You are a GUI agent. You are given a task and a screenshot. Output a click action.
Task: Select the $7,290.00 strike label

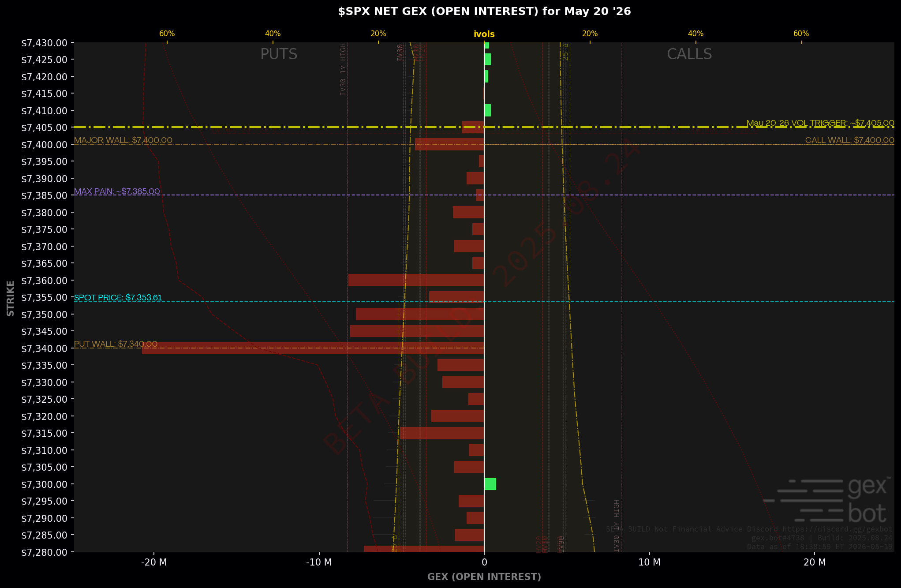pos(44,518)
